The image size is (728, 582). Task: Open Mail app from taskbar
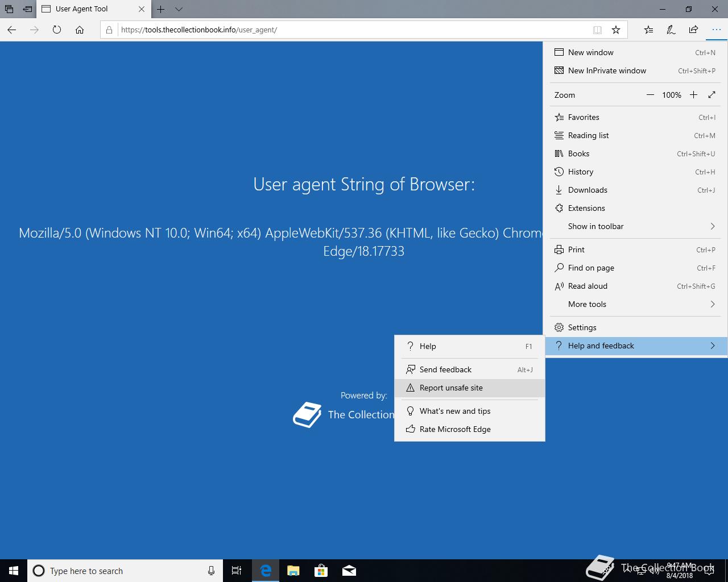pyautogui.click(x=349, y=571)
